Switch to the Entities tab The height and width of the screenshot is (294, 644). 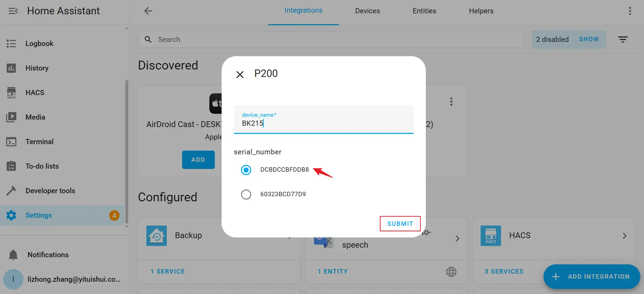[x=424, y=11]
